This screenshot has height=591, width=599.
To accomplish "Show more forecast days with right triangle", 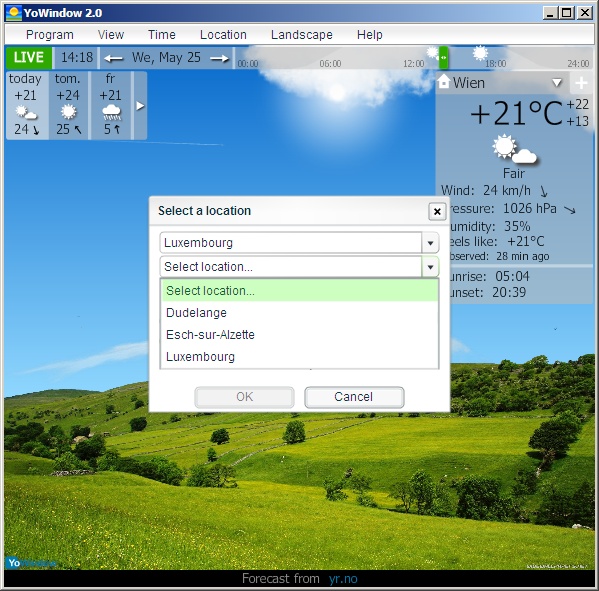I will [140, 106].
